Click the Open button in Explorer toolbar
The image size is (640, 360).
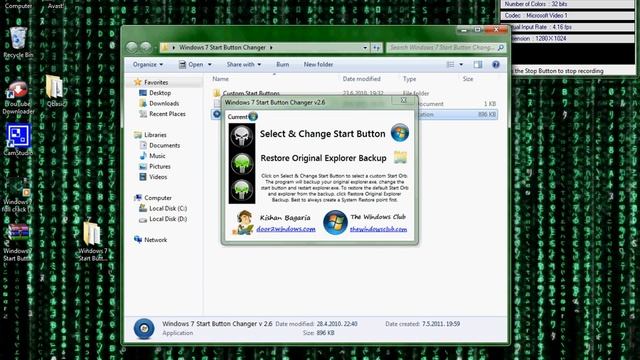point(192,64)
